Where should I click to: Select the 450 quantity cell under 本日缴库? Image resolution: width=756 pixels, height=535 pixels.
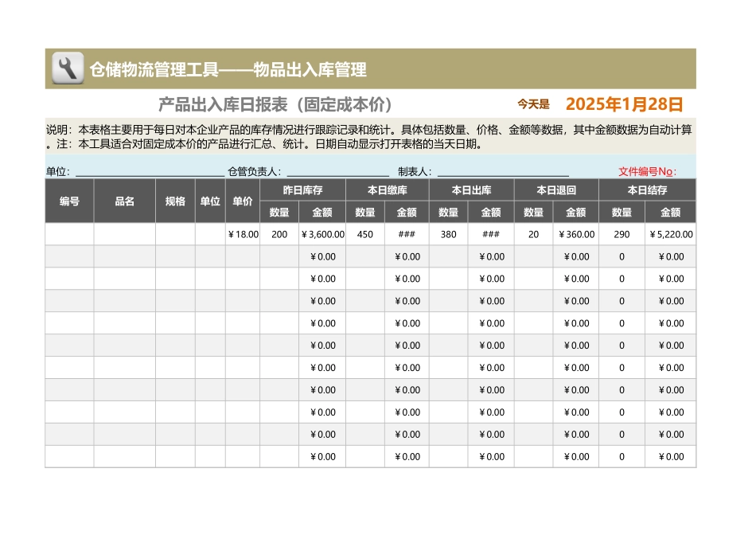[x=364, y=234]
